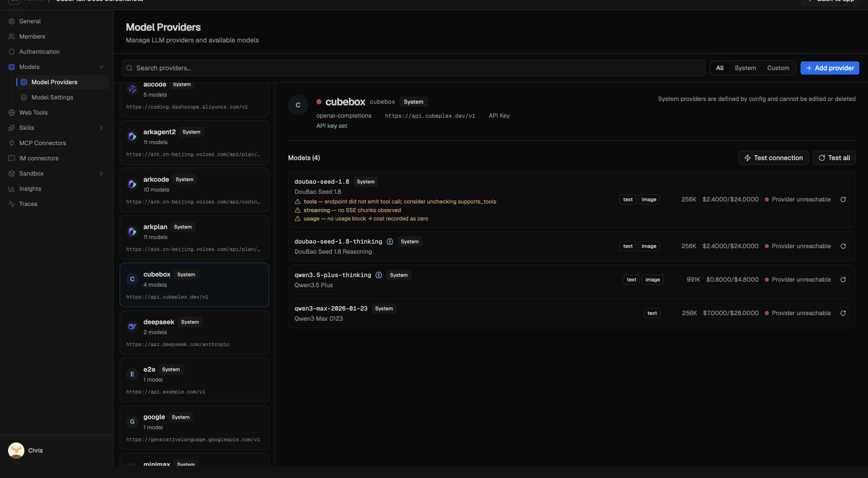868x478 pixels.
Task: Click the $7.0000/$28.0000 price value
Action: tap(731, 313)
